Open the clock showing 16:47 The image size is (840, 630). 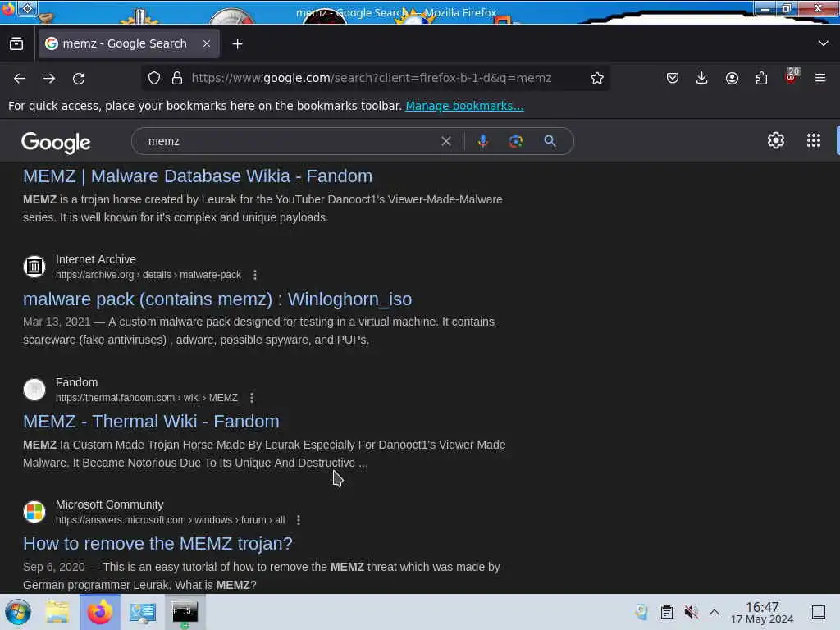(x=762, y=612)
